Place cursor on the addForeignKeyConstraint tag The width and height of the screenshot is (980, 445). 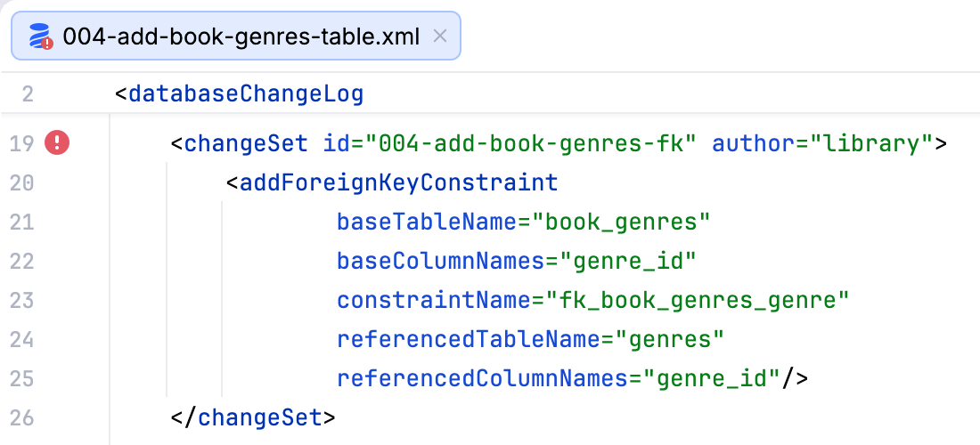pyautogui.click(x=399, y=182)
